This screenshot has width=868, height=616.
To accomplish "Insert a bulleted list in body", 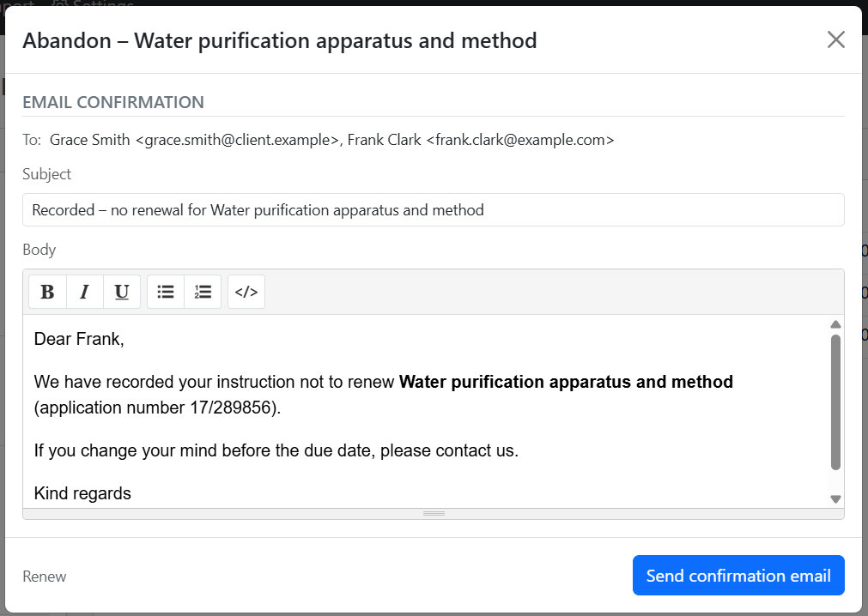I will click(x=166, y=292).
